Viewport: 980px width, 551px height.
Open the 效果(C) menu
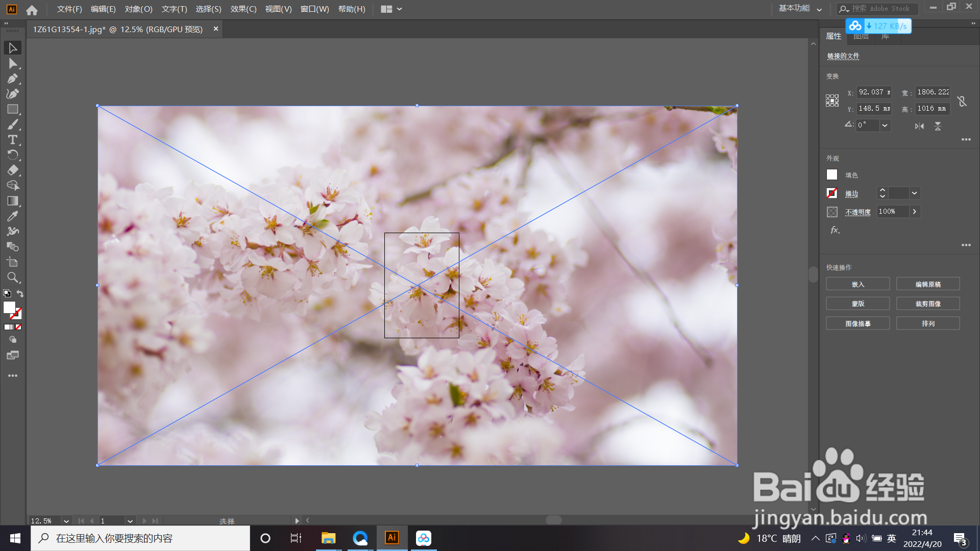(243, 9)
